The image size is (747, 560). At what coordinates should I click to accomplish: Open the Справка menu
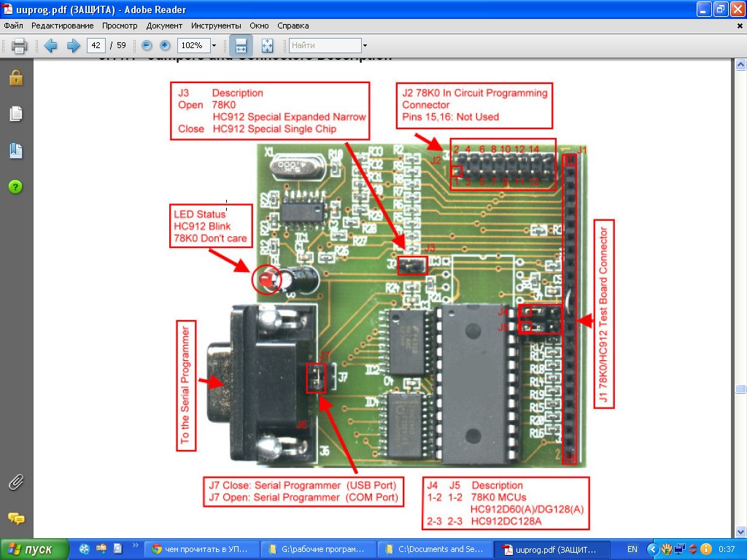(293, 26)
